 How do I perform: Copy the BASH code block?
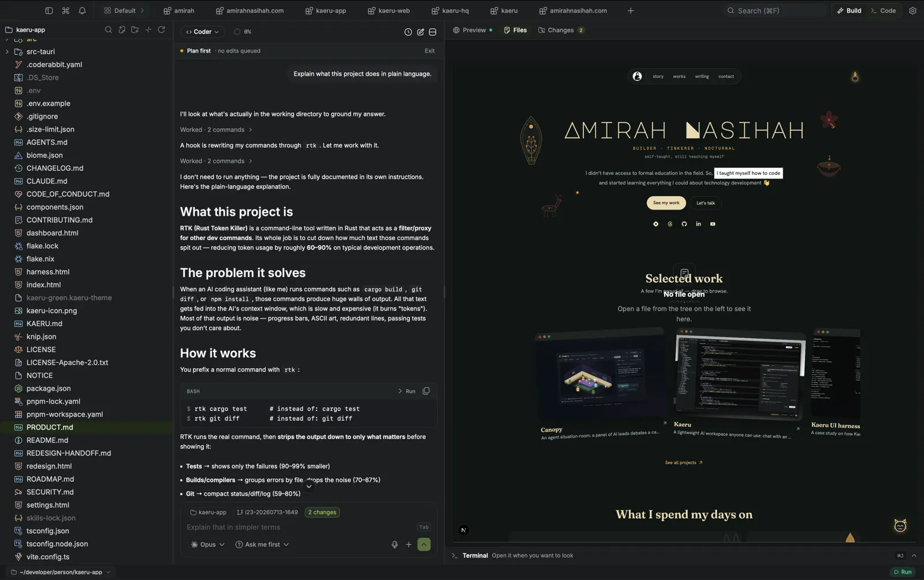[x=426, y=391]
